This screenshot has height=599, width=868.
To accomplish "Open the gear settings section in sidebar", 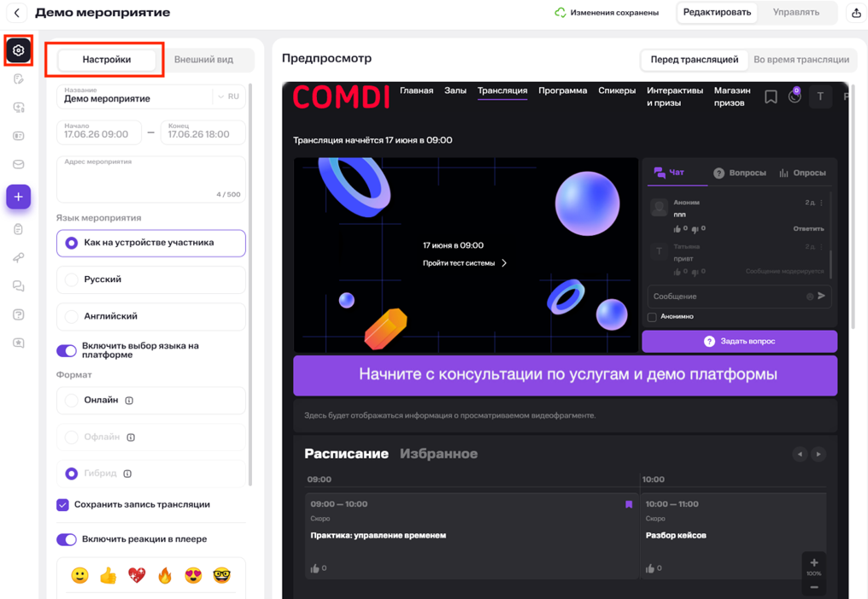I will coord(18,50).
